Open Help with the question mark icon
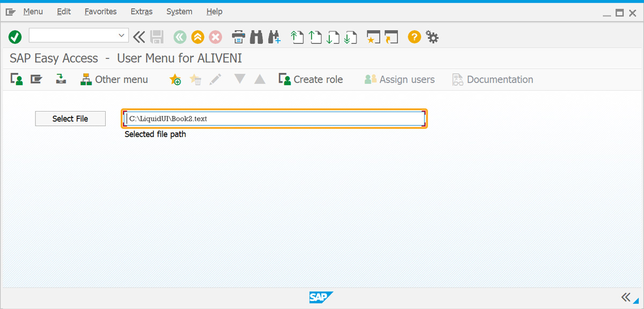This screenshot has height=309, width=644. (x=414, y=36)
